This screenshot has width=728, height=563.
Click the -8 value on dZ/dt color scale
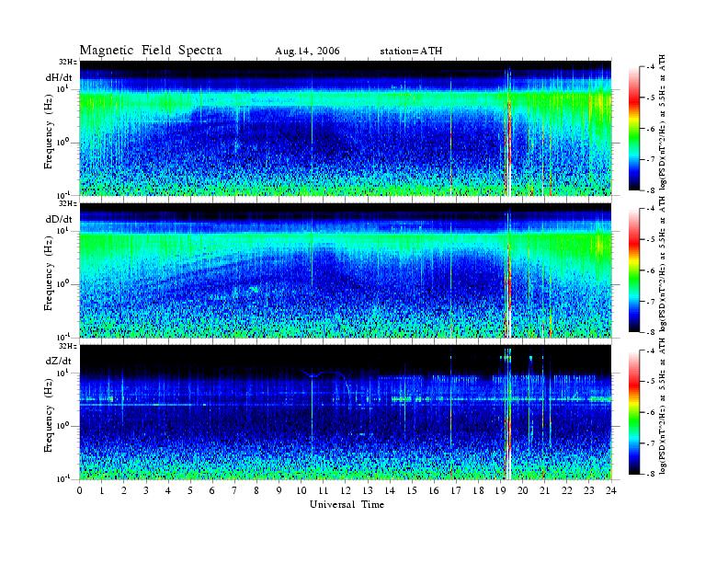[652, 474]
